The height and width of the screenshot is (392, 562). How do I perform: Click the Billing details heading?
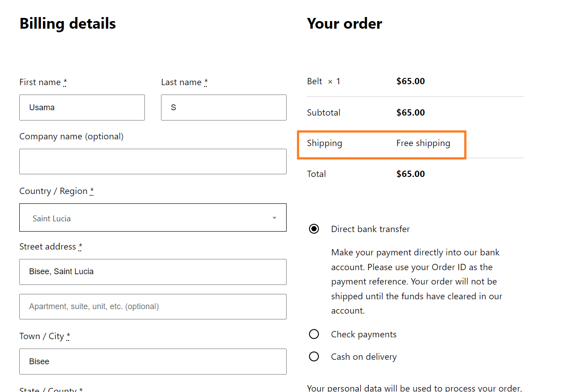click(x=68, y=23)
